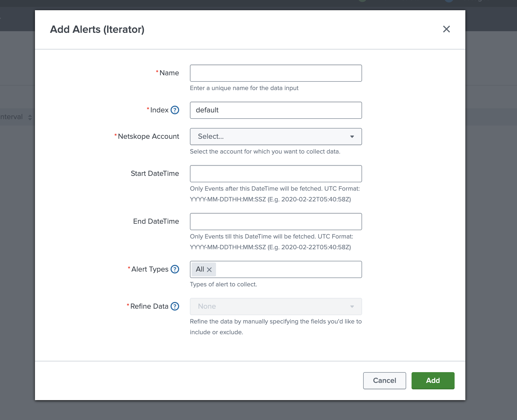The image size is (517, 420).
Task: Click the Name input field
Action: tap(276, 73)
